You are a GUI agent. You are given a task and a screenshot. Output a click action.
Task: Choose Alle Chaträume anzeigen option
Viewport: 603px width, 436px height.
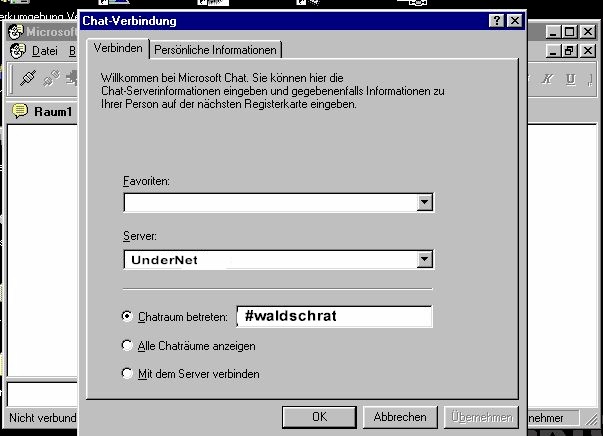coord(127,345)
